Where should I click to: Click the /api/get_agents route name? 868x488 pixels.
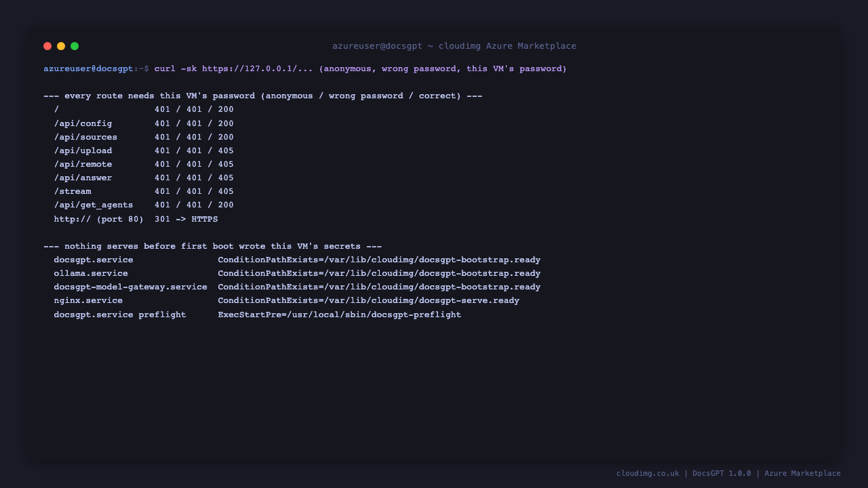(x=94, y=205)
